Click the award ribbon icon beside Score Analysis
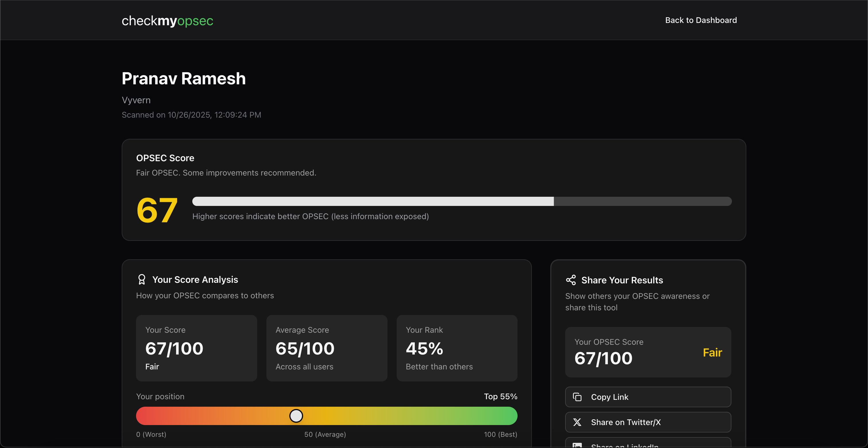Screen dimensions: 868x448 click(142, 279)
